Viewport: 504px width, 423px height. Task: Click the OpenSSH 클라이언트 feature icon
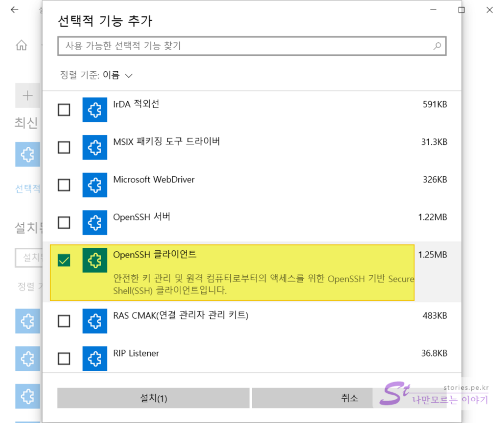(94, 260)
